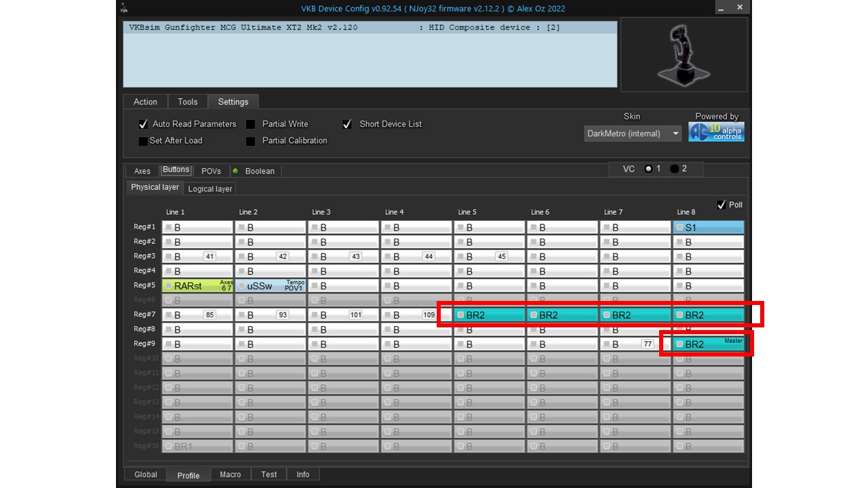Enable the Partial Write checkbox
The height and width of the screenshot is (488, 868).
coord(250,124)
